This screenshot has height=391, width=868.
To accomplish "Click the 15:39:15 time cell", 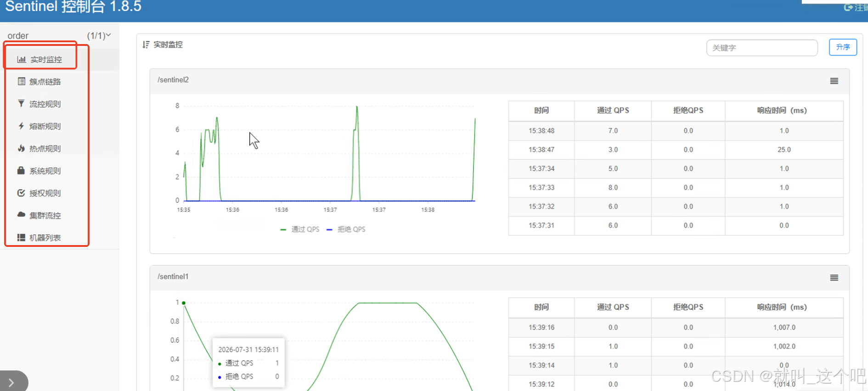I will click(541, 346).
